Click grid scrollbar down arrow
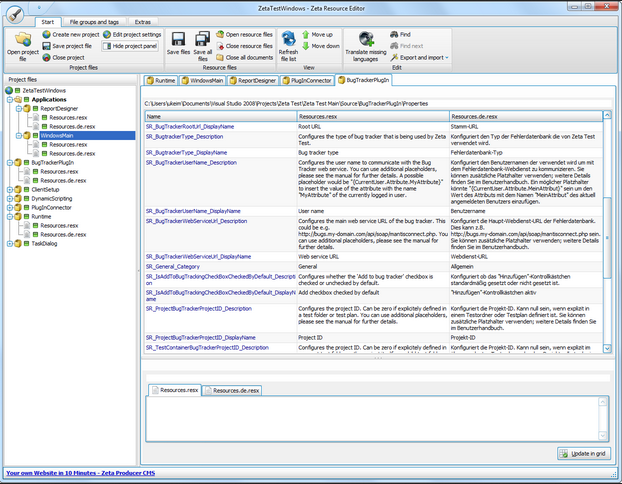The width and height of the screenshot is (622, 484). [607, 348]
